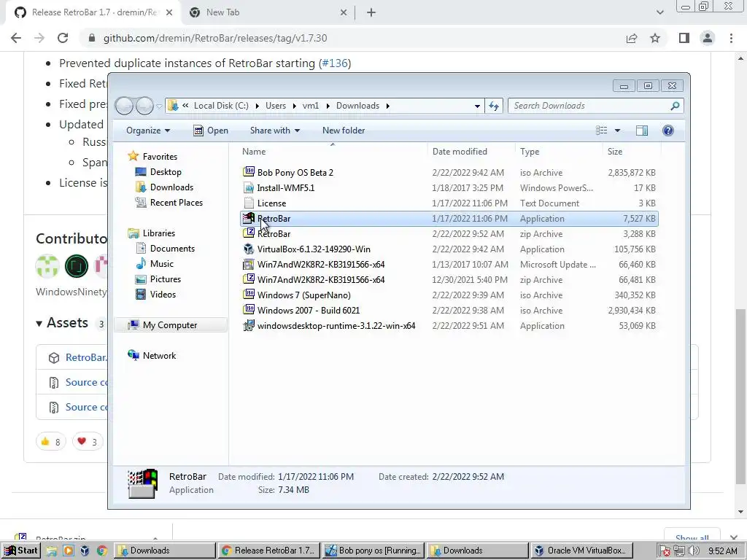Select Windows 2007 - Build 6021 iso file

pyautogui.click(x=449, y=310)
